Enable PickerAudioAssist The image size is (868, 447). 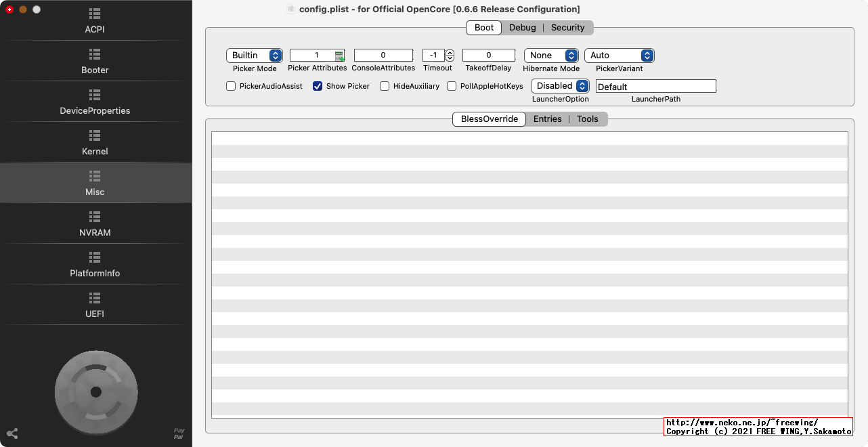(230, 86)
